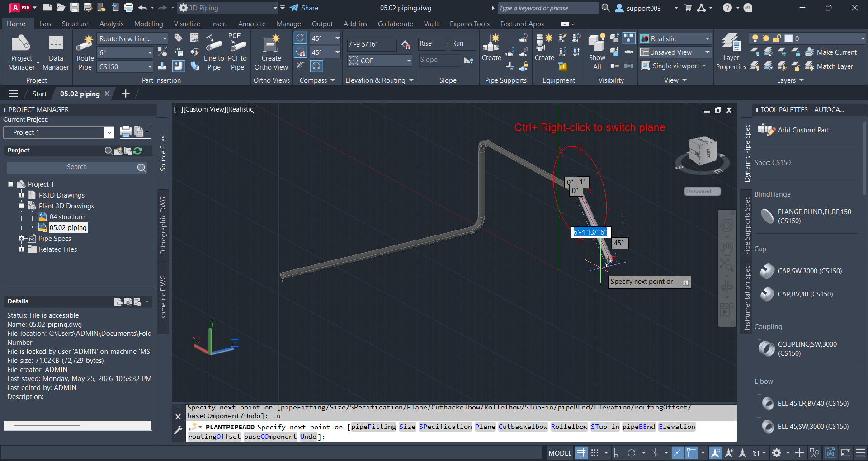Switch to the Structure ribbon tab

pyautogui.click(x=75, y=24)
